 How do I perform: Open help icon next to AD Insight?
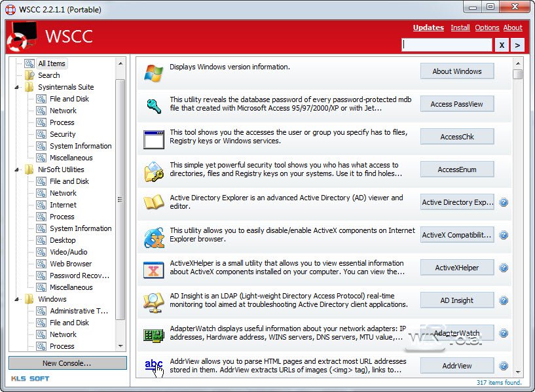pyautogui.click(x=504, y=300)
